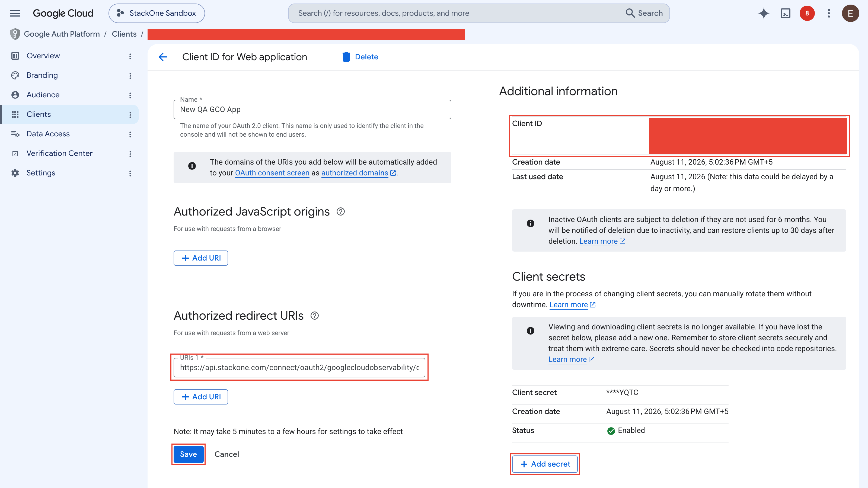Click the Data Access icon
868x488 pixels.
click(x=15, y=134)
